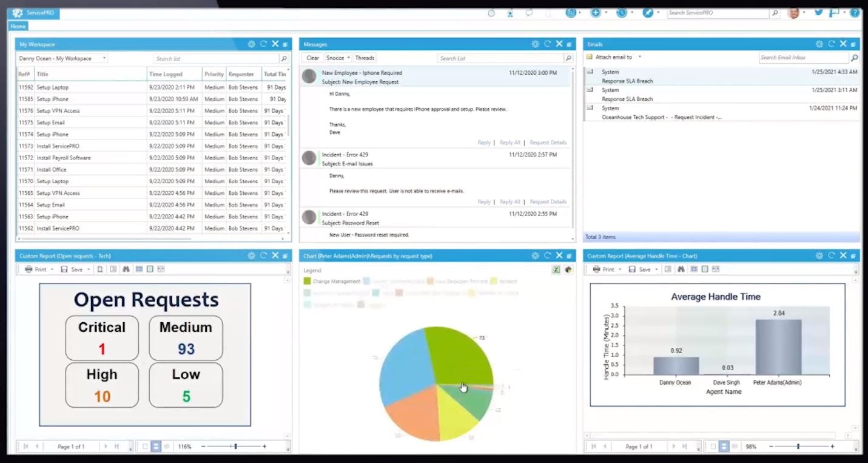The width and height of the screenshot is (868, 463).
Task: Select the find binoculars icon in the report toolbar
Action: [126, 269]
